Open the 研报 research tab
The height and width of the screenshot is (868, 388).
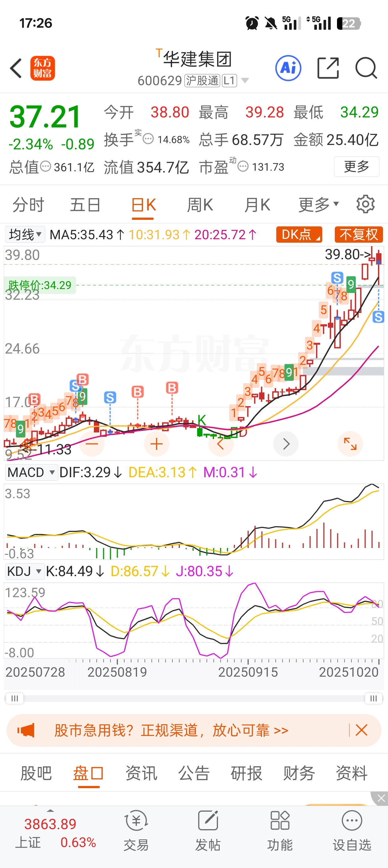click(246, 773)
